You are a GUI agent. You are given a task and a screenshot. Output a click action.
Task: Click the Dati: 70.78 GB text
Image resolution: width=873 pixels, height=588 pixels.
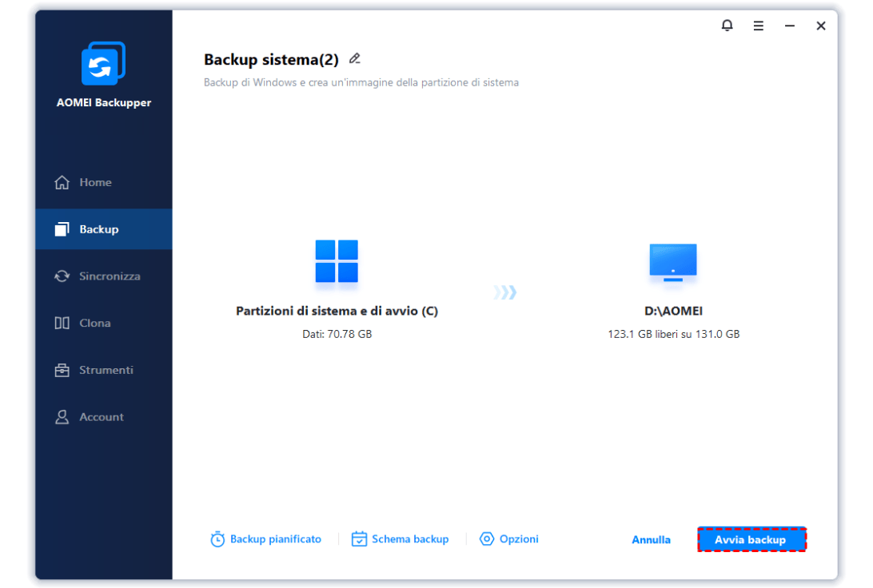pyautogui.click(x=337, y=334)
